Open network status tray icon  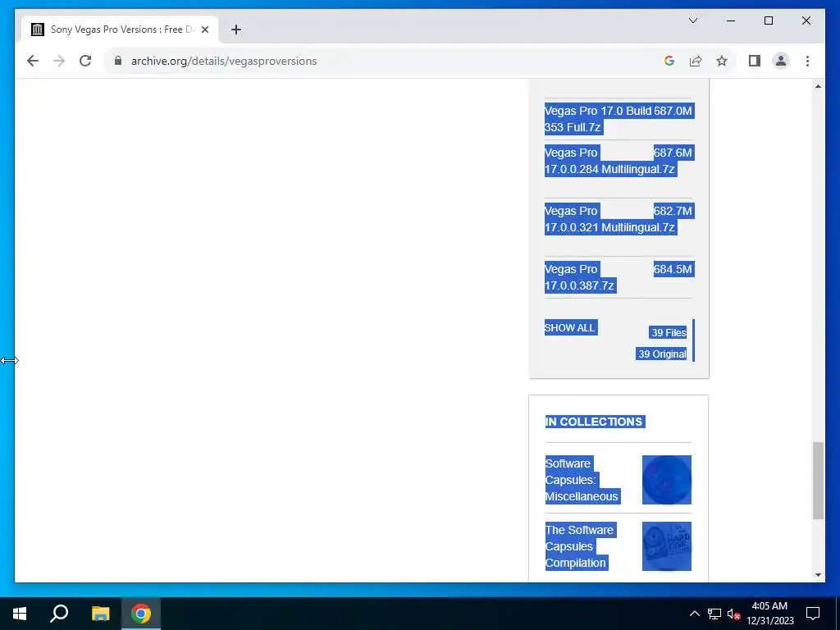point(714,614)
